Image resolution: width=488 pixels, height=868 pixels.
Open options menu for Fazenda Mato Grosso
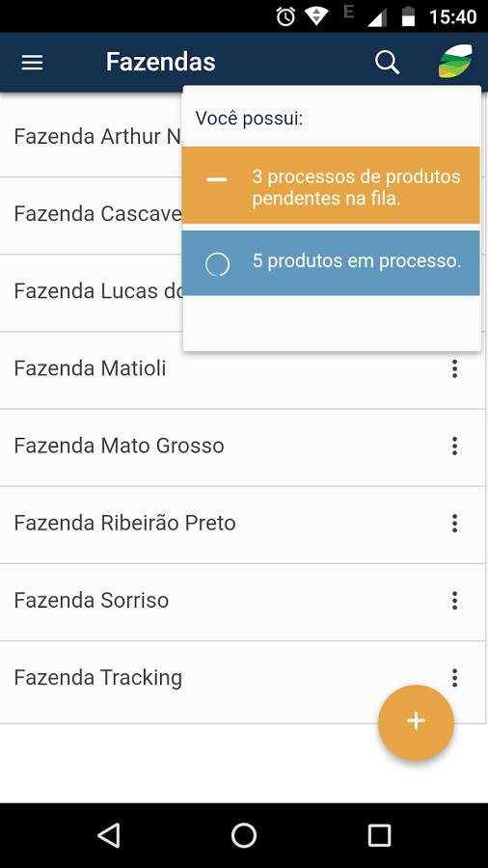click(x=455, y=446)
